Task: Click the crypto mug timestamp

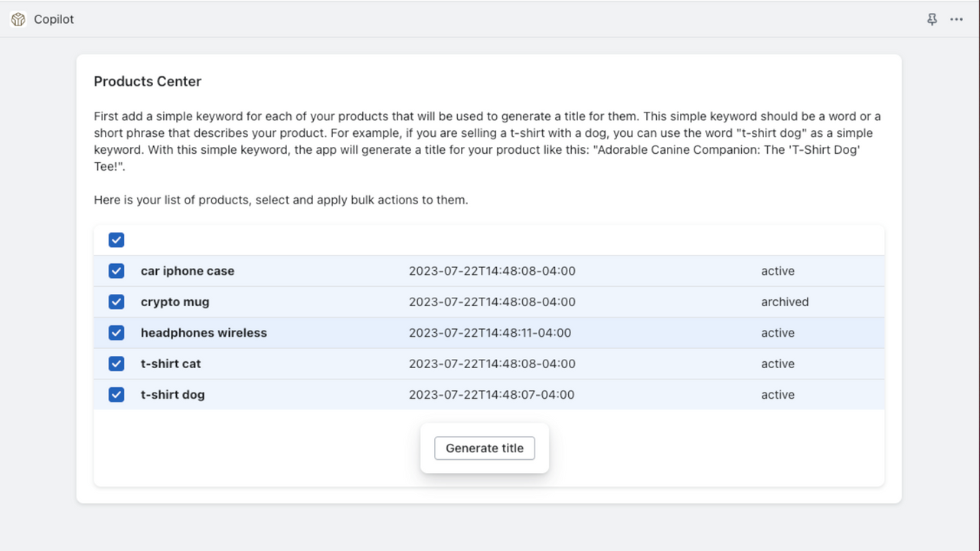Action: (492, 302)
